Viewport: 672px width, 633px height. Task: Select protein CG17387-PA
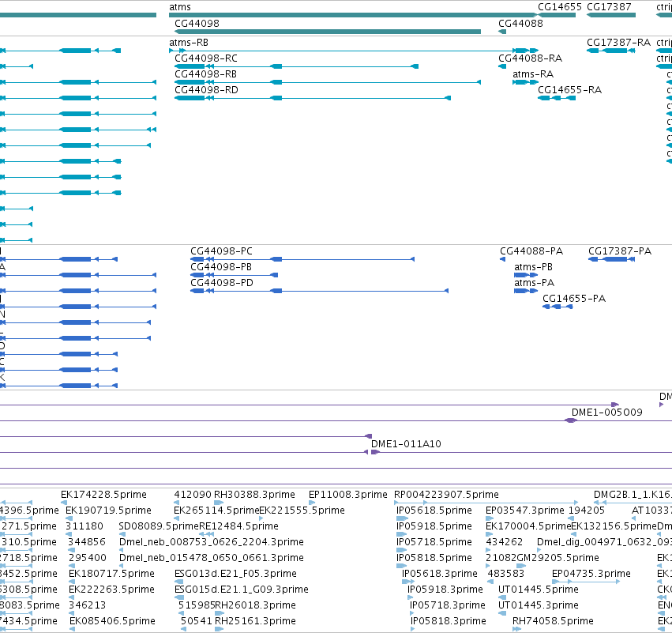pyautogui.click(x=620, y=251)
